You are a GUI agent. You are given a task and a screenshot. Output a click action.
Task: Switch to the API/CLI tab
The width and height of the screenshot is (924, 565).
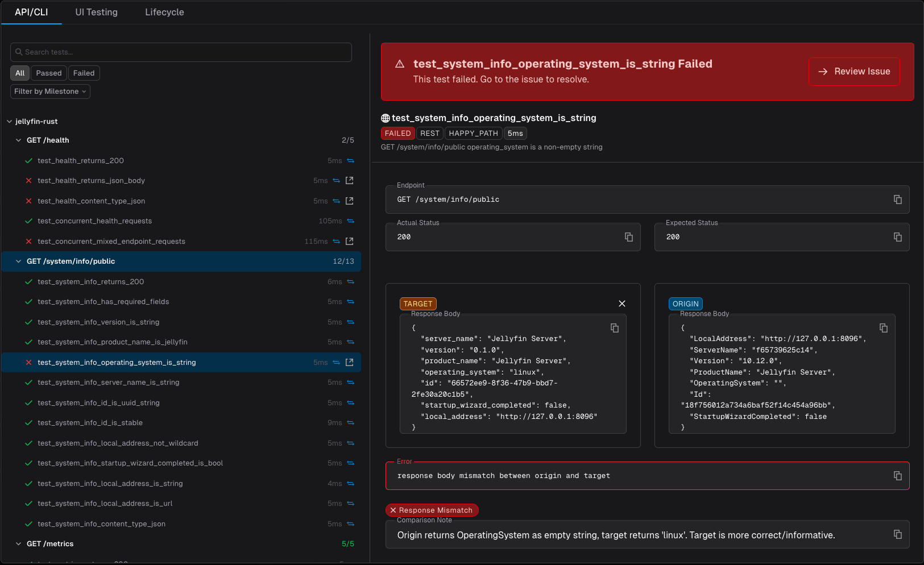[31, 12]
